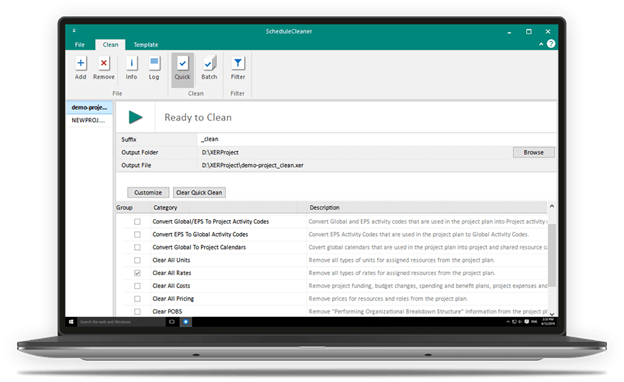The height and width of the screenshot is (382, 624).
Task: Collapse the ribbon with the caret icon
Action: pyautogui.click(x=541, y=44)
